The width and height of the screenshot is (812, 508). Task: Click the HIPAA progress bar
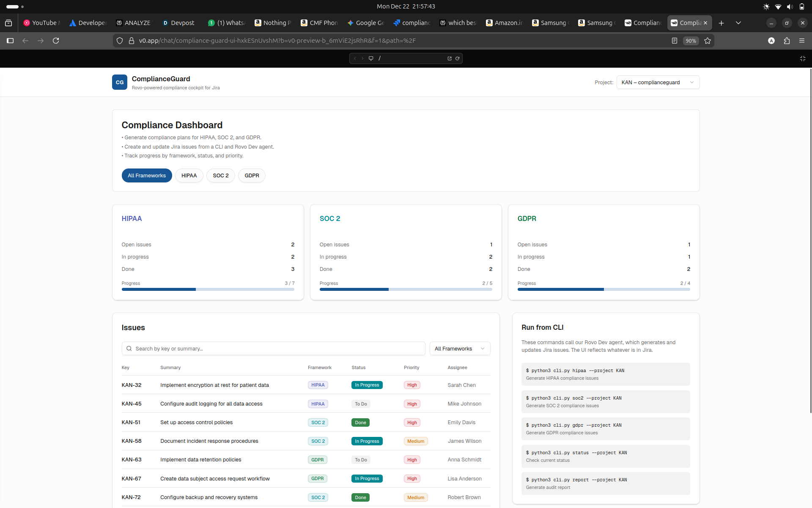pyautogui.click(x=208, y=290)
